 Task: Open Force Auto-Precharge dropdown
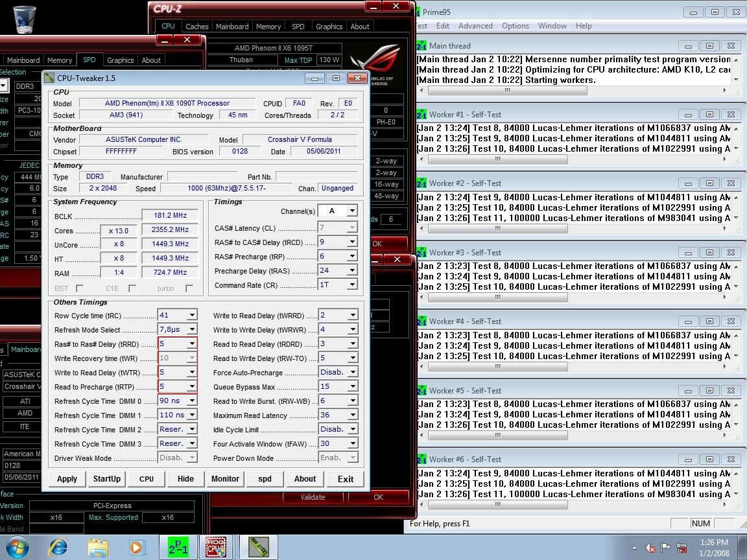tap(353, 373)
